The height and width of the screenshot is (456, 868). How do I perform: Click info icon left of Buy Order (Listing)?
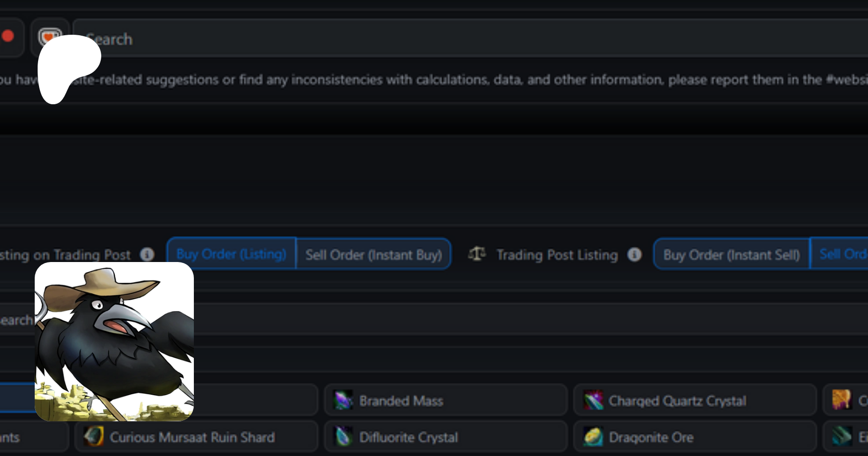[x=147, y=254]
